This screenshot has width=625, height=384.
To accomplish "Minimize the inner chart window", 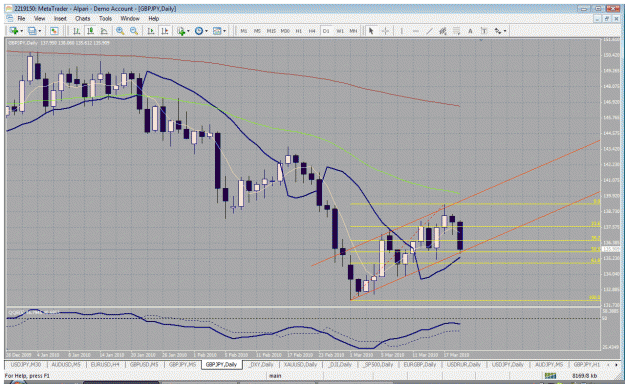I will point(597,19).
